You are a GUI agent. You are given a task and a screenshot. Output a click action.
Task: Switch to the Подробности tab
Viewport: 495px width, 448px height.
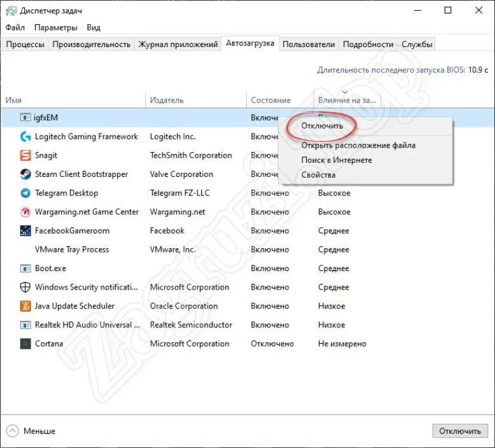point(368,44)
